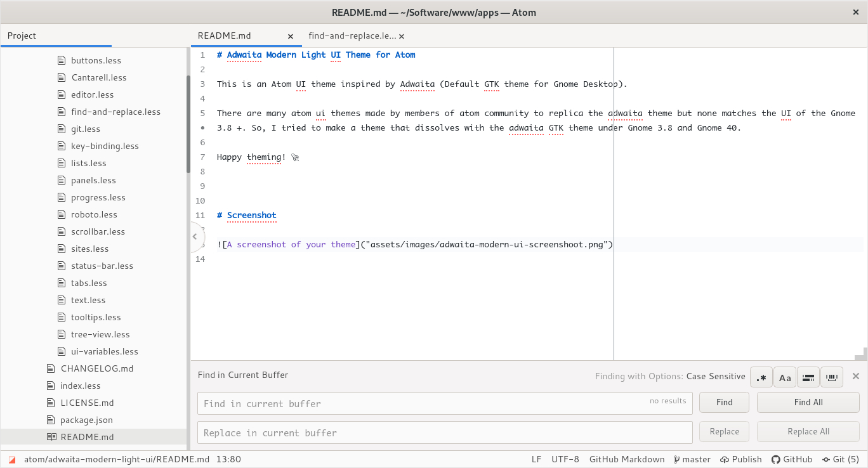The height and width of the screenshot is (468, 868).
Task: Open find-and-replace.less in tree view
Action: tap(115, 112)
